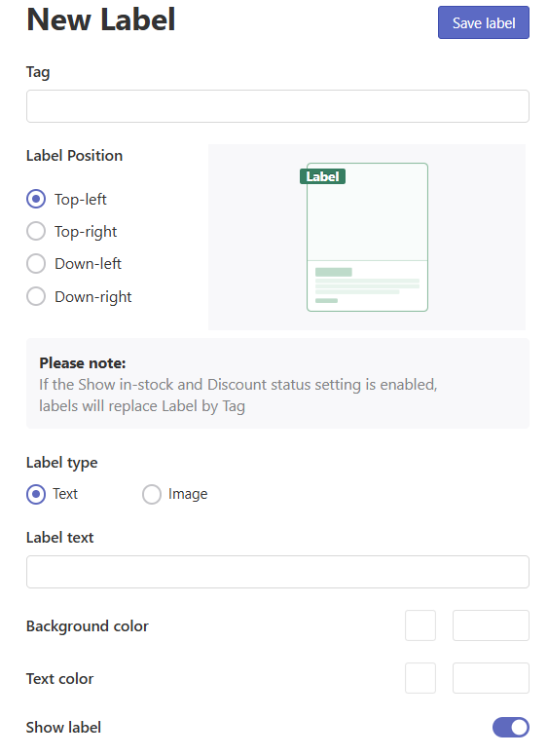
Task: Click the Label Position section heading
Action: (74, 156)
